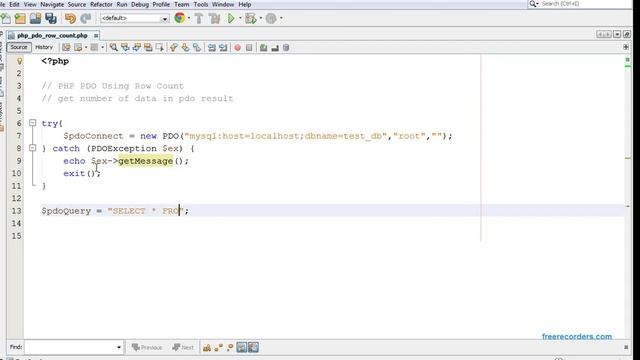Open the Refactor menu
The image size is (640, 360).
click(x=101, y=4)
